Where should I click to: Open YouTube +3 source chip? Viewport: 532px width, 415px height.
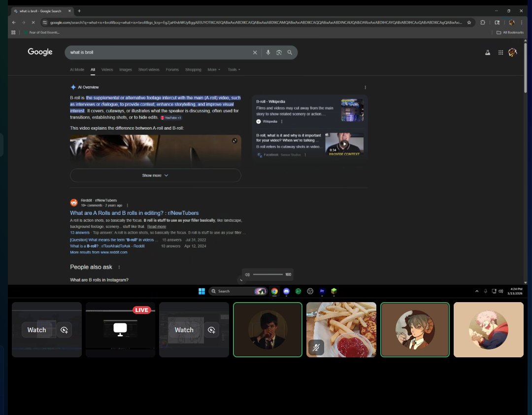coord(171,117)
